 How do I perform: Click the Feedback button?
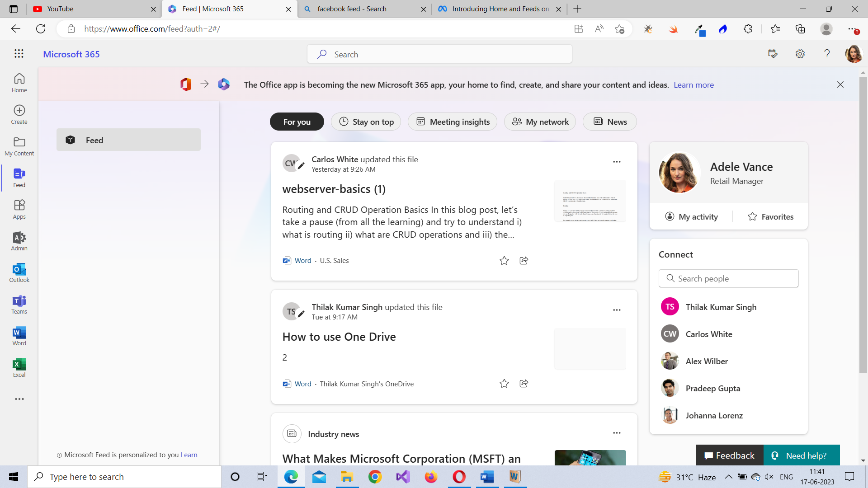pos(729,455)
